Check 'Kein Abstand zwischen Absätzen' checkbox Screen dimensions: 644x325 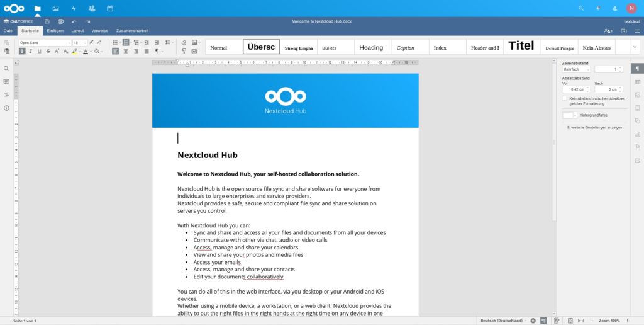[564, 98]
